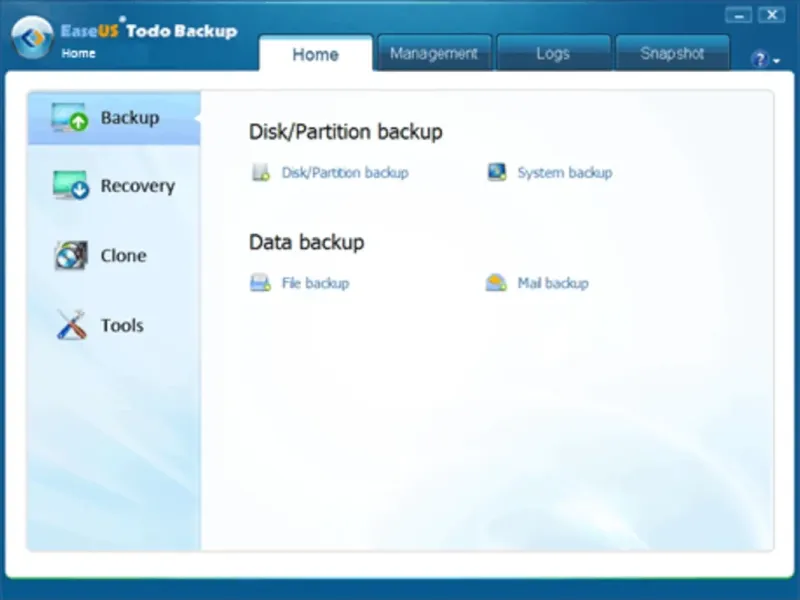The width and height of the screenshot is (800, 600).
Task: Click the Mail backup envelope icon
Action: point(496,283)
